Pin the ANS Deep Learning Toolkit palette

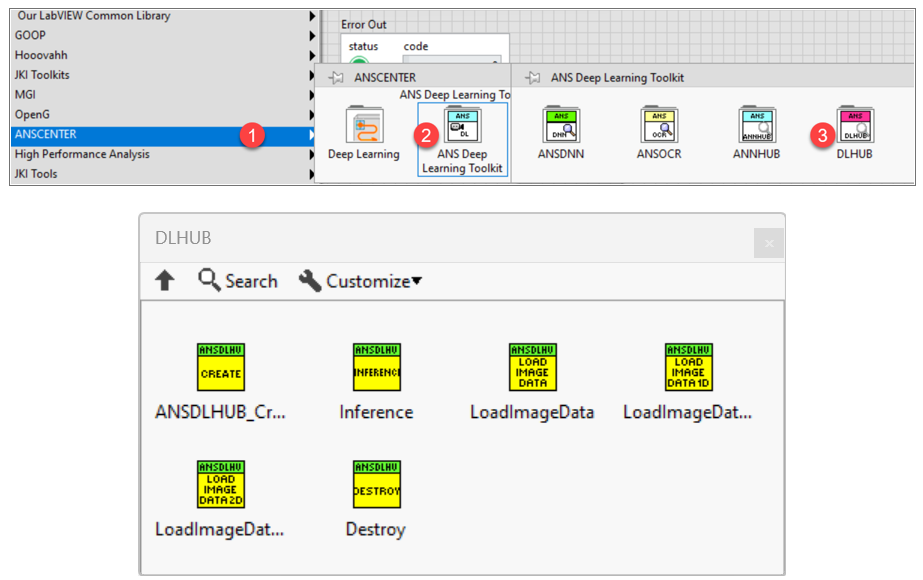[533, 78]
